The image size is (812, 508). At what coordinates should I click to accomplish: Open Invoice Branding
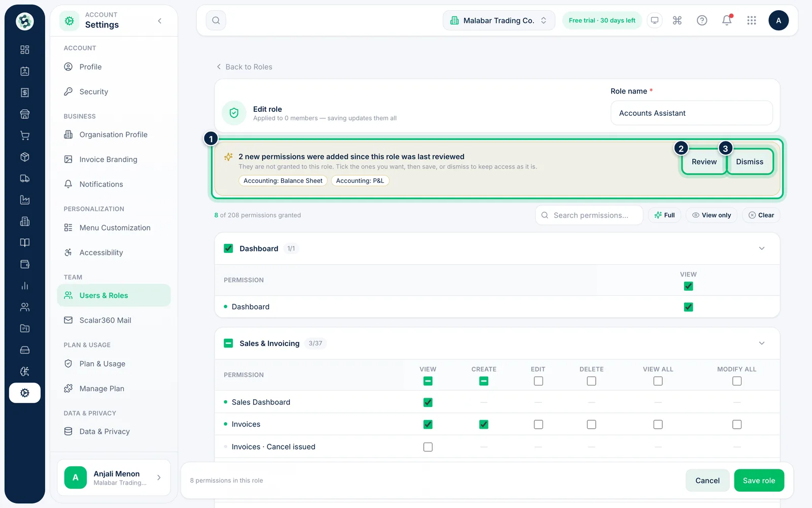[114, 160]
